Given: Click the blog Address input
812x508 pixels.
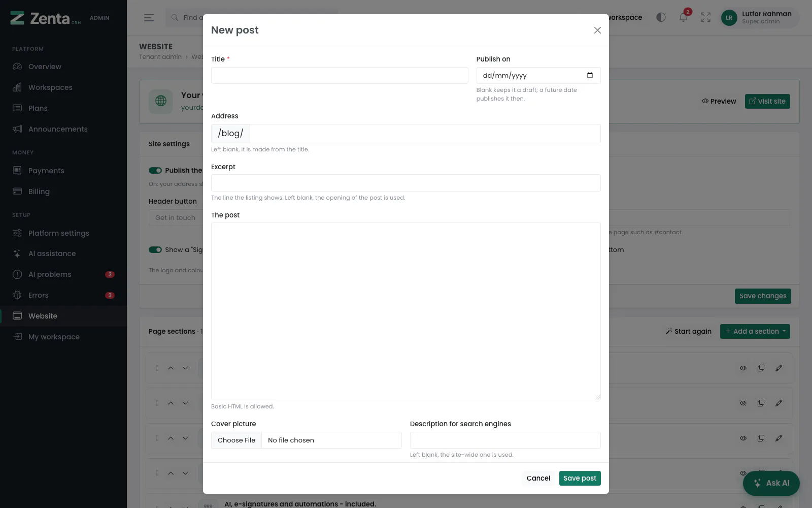Looking at the screenshot, I should [425, 134].
